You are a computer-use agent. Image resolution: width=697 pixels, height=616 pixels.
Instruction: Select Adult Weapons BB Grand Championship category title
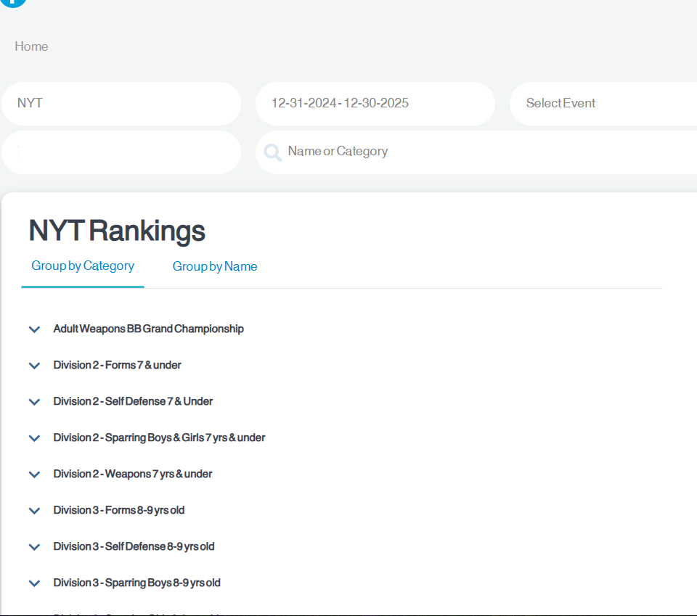(x=148, y=329)
